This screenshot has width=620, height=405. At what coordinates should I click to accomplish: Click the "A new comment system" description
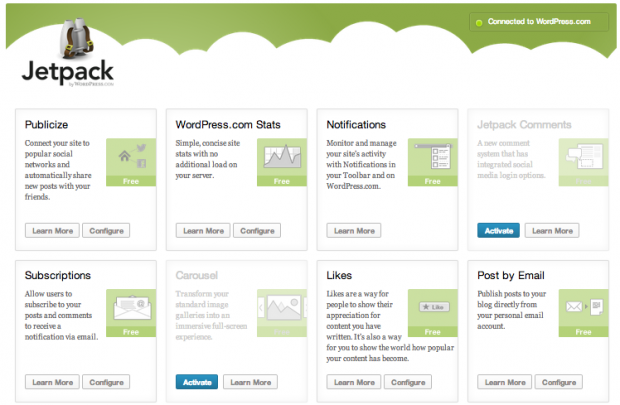click(x=511, y=159)
